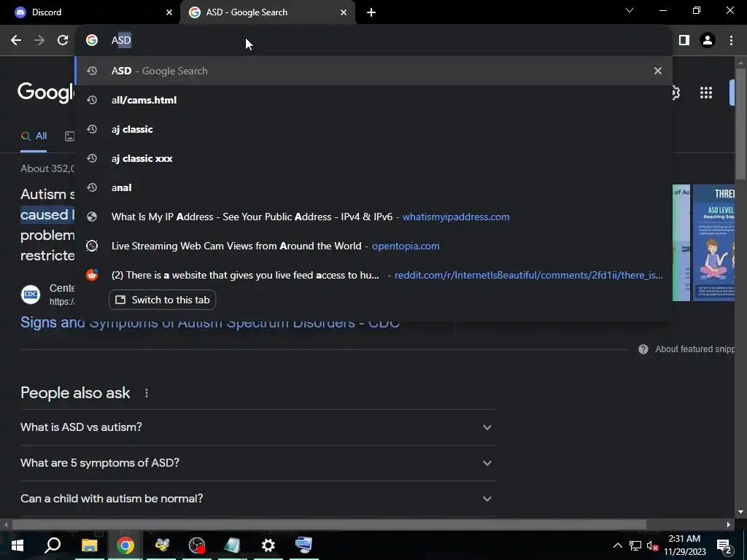Select the All search results tab
747x560 pixels.
(x=34, y=136)
